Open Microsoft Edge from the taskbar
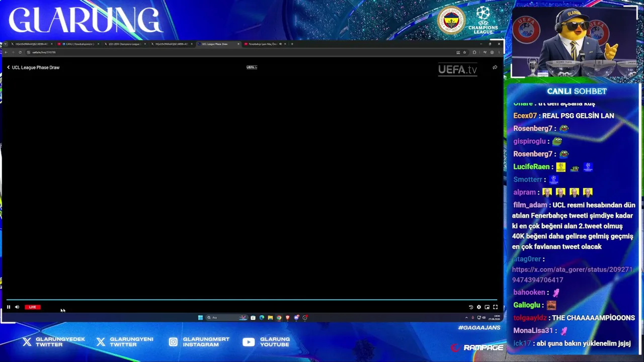The image size is (644, 362). tap(262, 318)
